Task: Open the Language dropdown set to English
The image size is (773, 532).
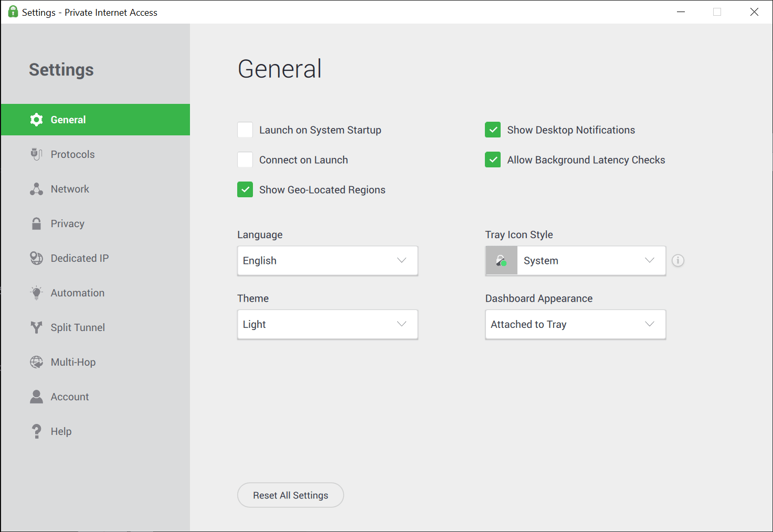Action: 327,261
